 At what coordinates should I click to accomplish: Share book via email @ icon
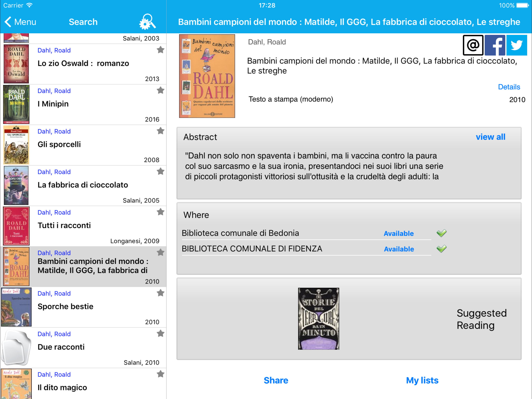[473, 45]
